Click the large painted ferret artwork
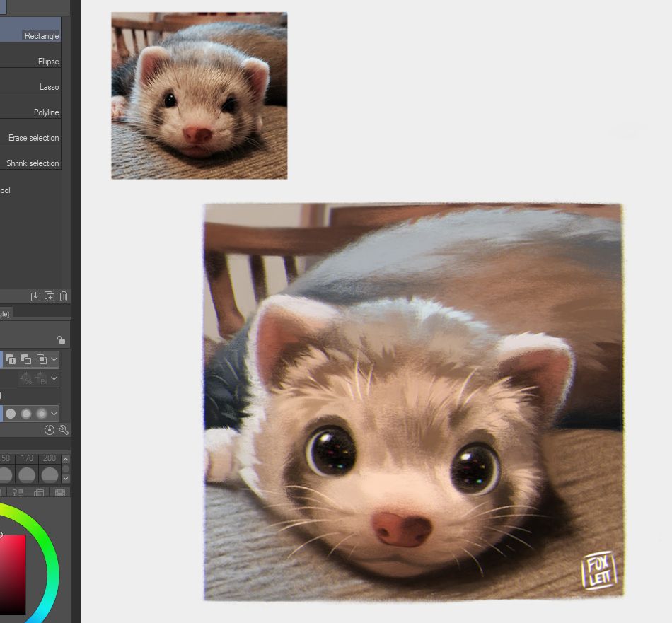Image resolution: width=672 pixels, height=623 pixels. coord(414,402)
